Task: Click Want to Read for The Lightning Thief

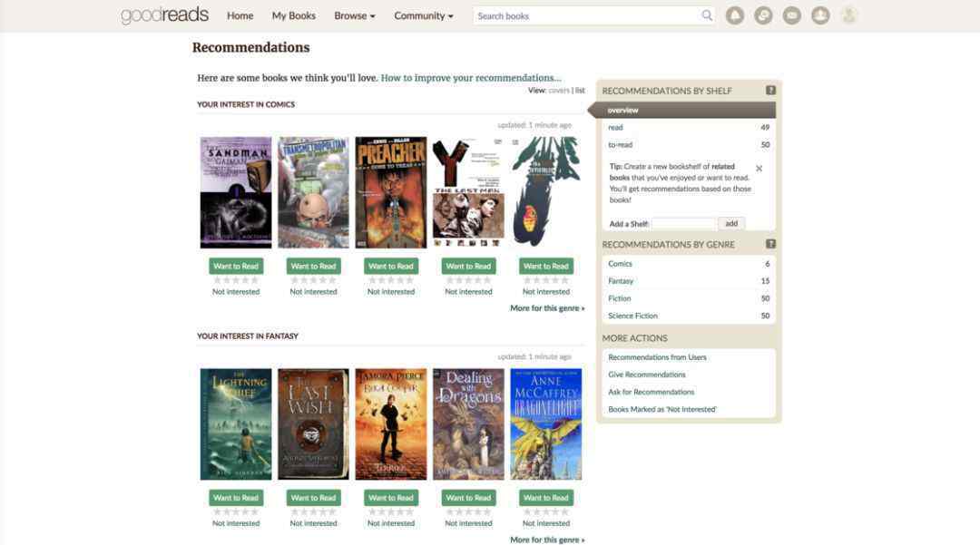Action: coord(236,498)
